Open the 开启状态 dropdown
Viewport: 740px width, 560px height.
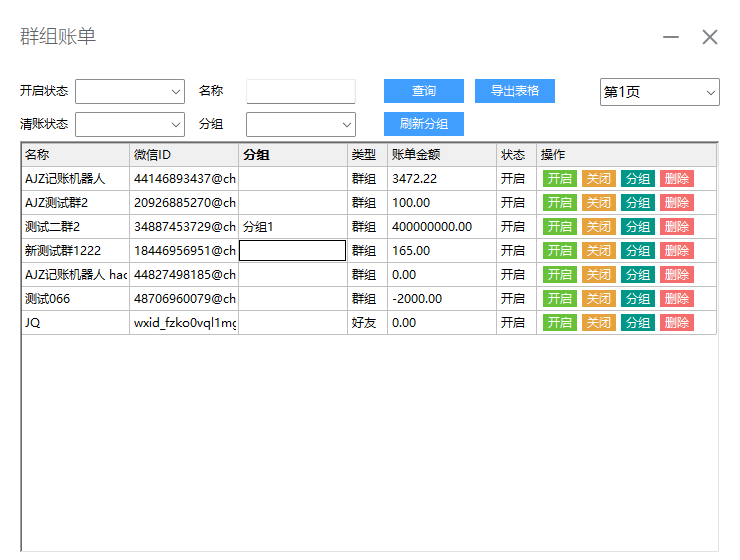[x=130, y=92]
